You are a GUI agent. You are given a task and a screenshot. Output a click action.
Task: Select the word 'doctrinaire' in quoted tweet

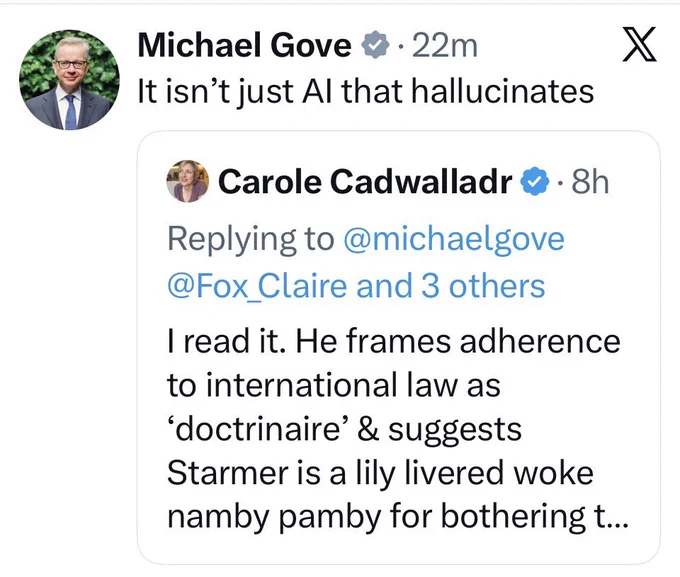258,429
